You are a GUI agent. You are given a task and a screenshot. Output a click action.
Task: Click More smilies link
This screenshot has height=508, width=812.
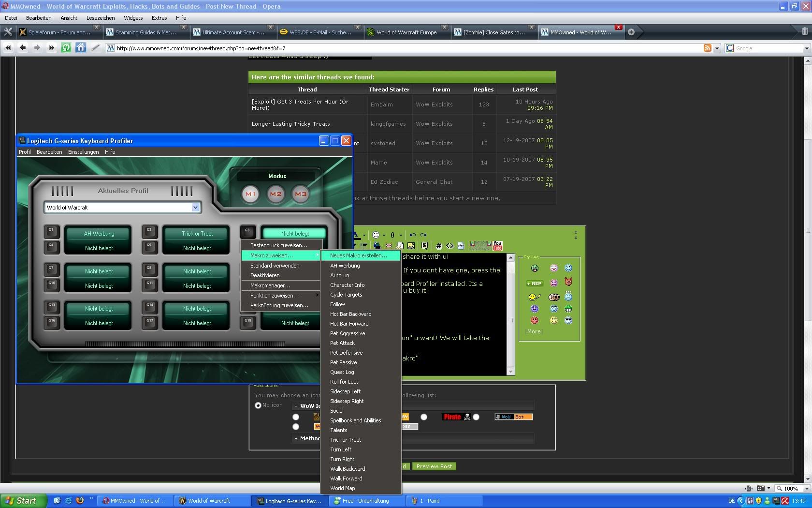tap(534, 331)
